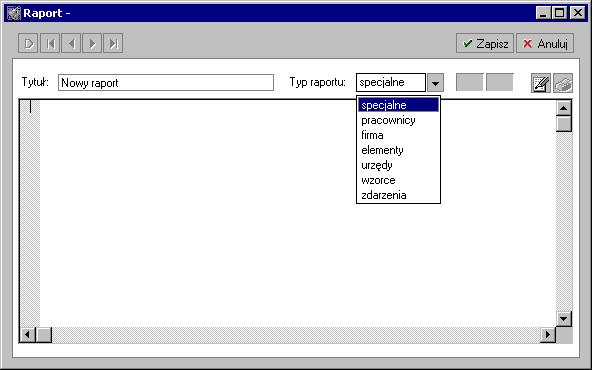Click the Raport window title icon

coord(14,13)
